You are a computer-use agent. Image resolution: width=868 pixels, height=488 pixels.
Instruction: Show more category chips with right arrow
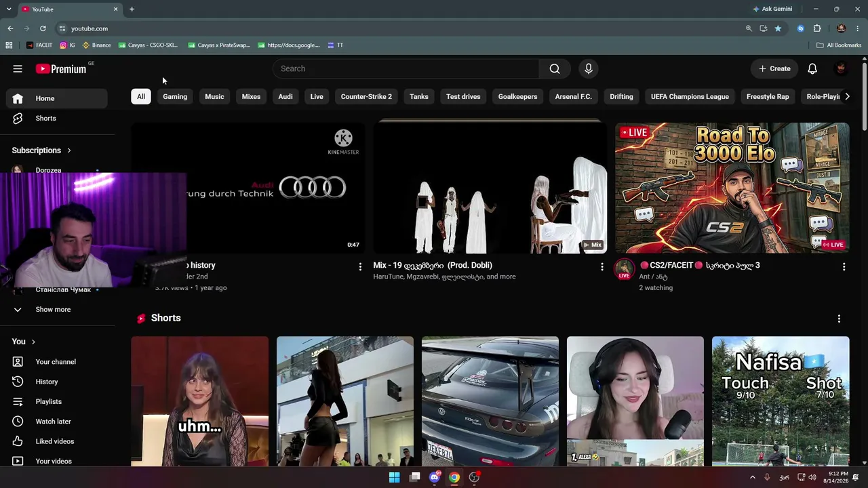[x=847, y=96]
